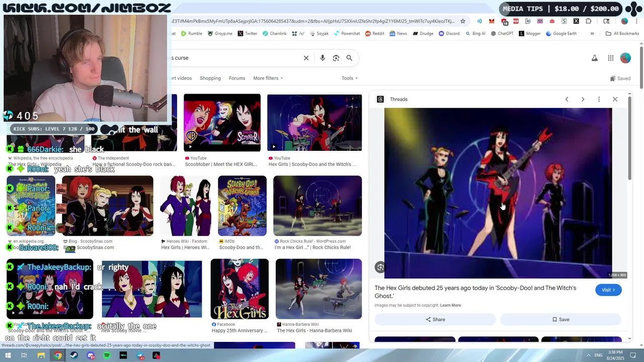
Task: Open Heroes Wiki Fandom Hex Girls thumbnail
Action: pyautogui.click(x=185, y=206)
